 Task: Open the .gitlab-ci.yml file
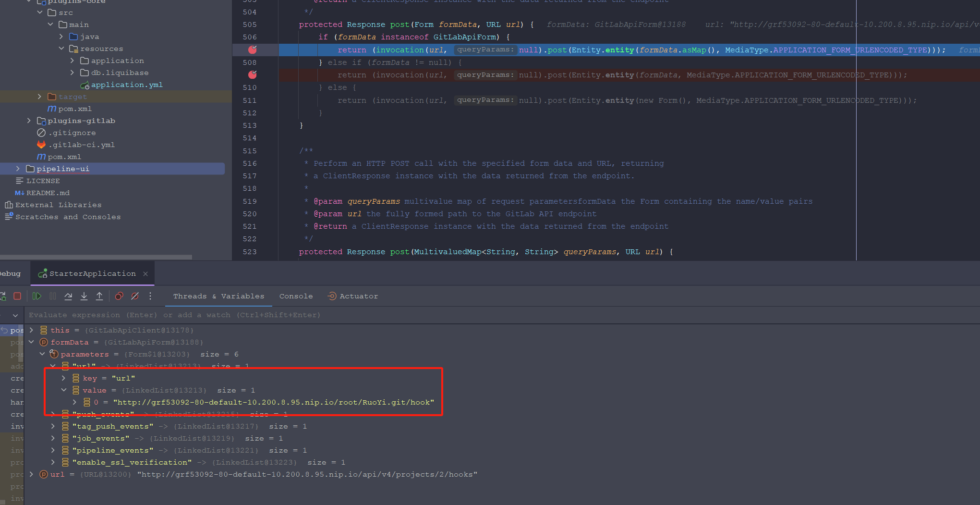[81, 145]
